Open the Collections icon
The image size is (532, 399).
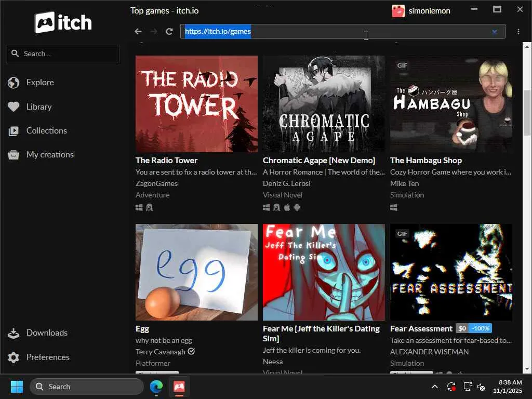pos(14,131)
